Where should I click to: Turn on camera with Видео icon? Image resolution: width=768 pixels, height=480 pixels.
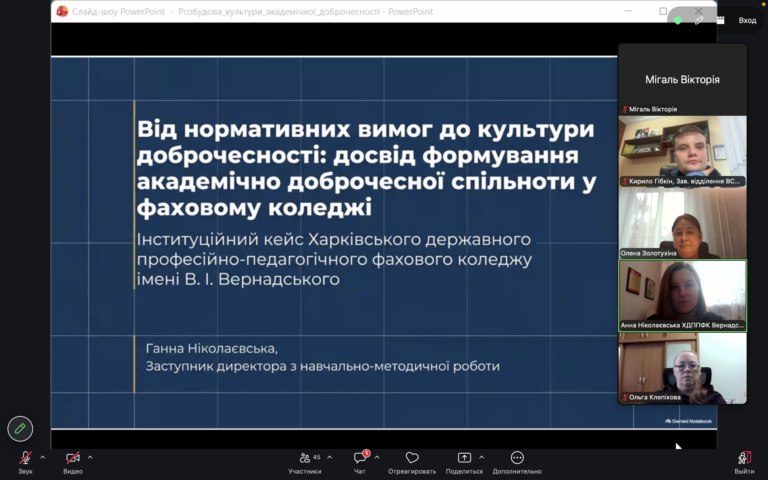pos(73,458)
